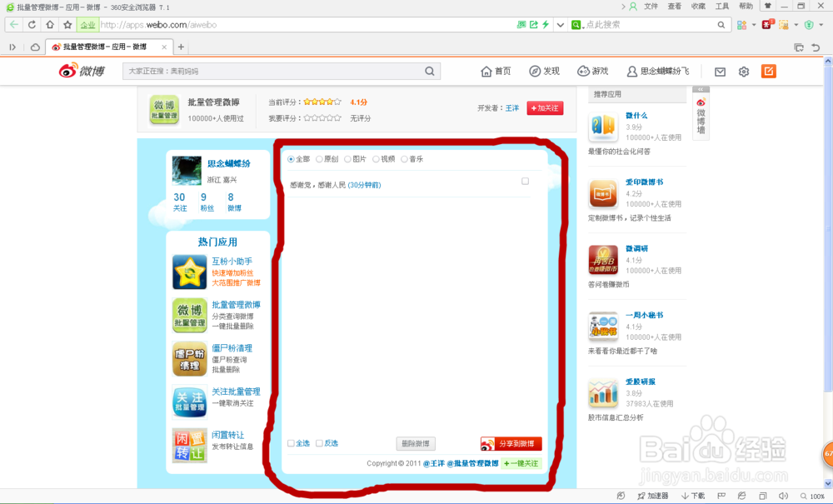Click the orange compose post icon
Viewport: 833px width, 504px height.
768,71
